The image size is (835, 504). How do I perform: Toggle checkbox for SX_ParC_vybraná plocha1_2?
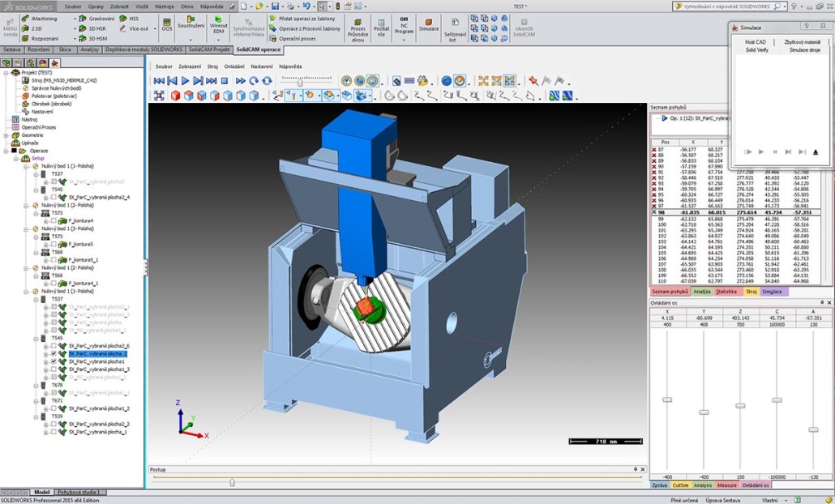pos(54,408)
